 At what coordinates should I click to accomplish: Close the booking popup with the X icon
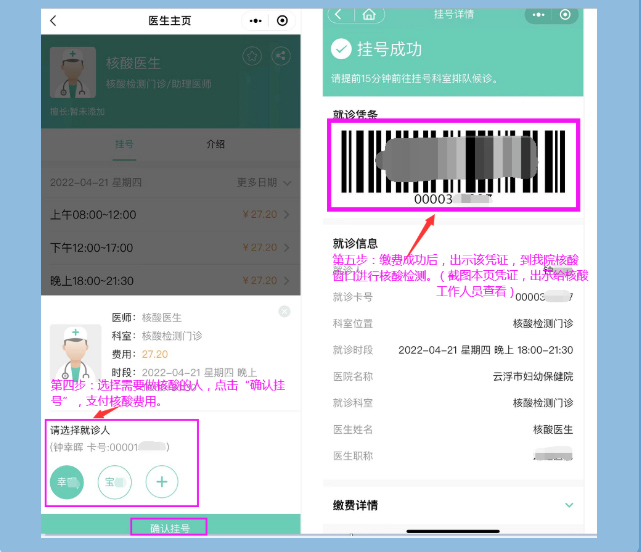[285, 312]
